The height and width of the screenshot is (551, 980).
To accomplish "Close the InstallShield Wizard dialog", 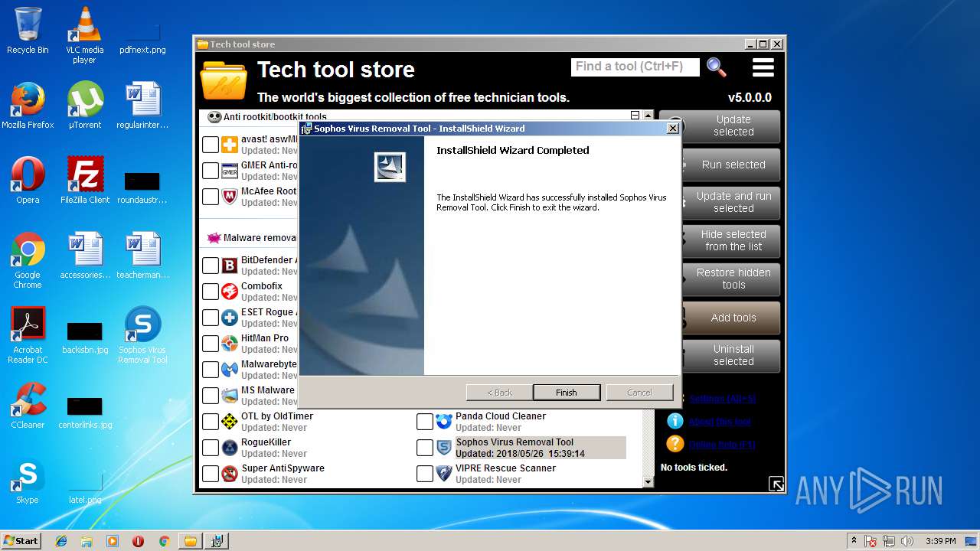I will (672, 129).
